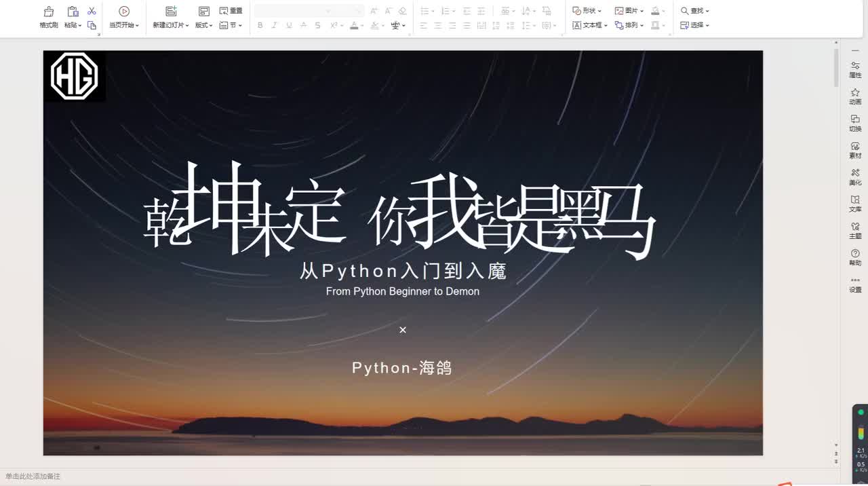Toggle align text right
Screen dimensions: 868x486
(x=453, y=25)
